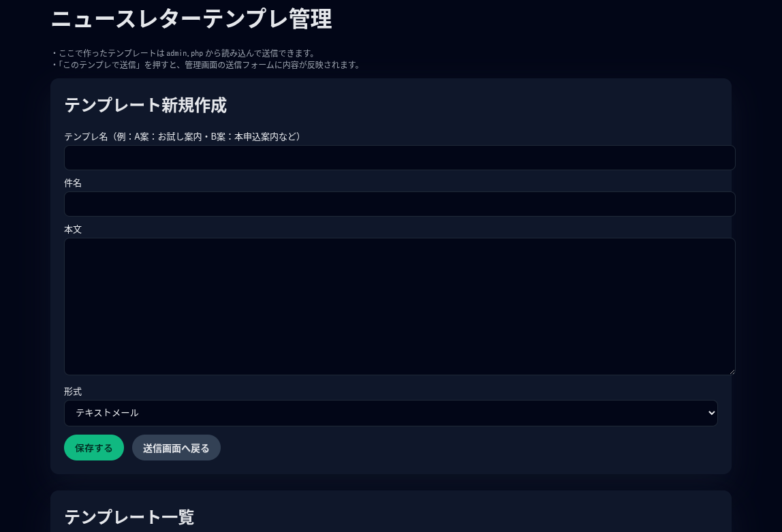Image resolution: width=782 pixels, height=532 pixels.
Task: Click the 本文 label
Action: [x=73, y=229]
